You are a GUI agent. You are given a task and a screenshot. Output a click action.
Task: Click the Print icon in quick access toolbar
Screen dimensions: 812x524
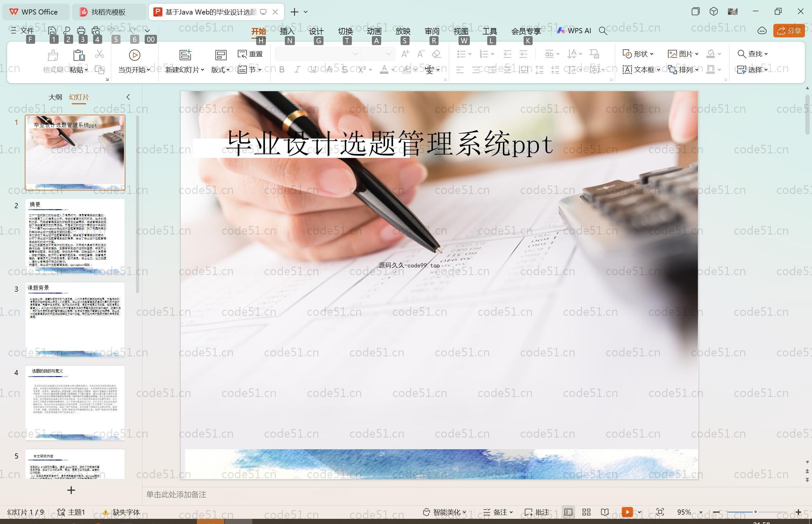click(81, 31)
